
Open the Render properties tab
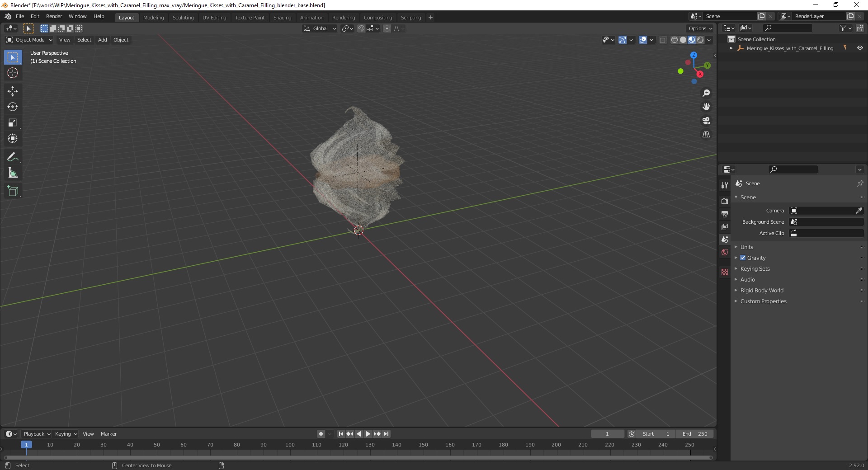[725, 201]
